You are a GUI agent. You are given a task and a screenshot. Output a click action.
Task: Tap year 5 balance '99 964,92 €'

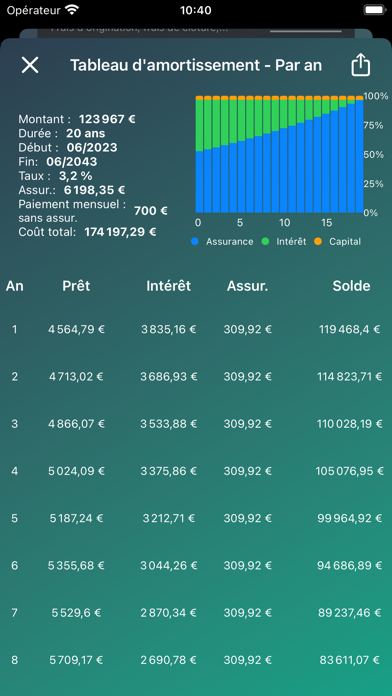349,518
